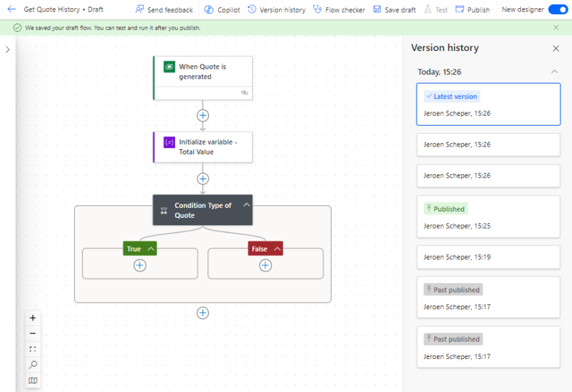Select the Latest version entry
This screenshot has width=572, height=392.
(488, 104)
